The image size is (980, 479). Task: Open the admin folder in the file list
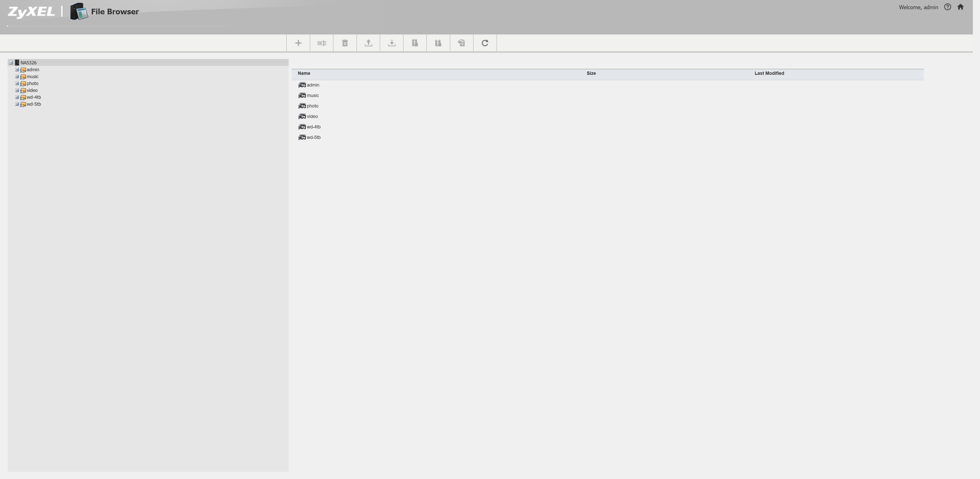(313, 85)
